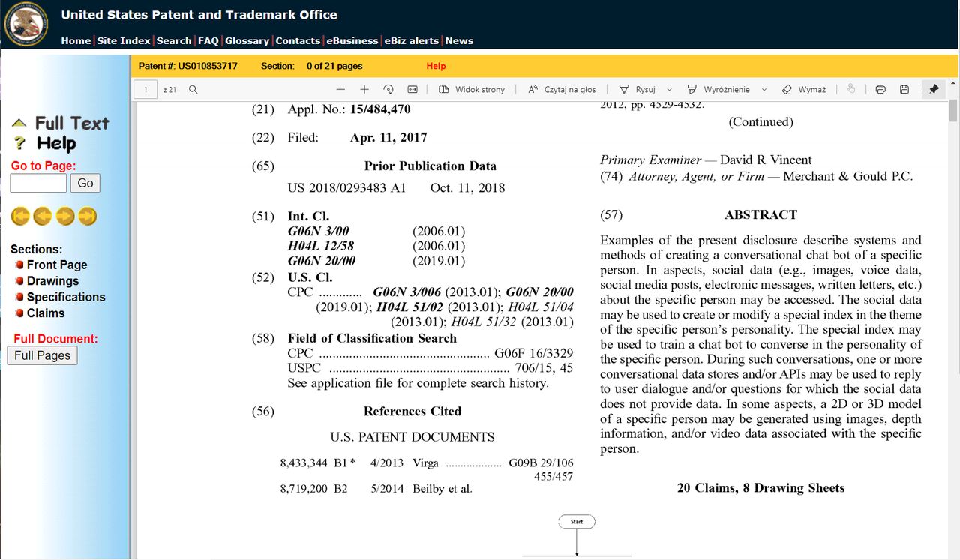Click the save floppy disk icon
Image resolution: width=960 pixels, height=560 pixels.
click(x=904, y=89)
